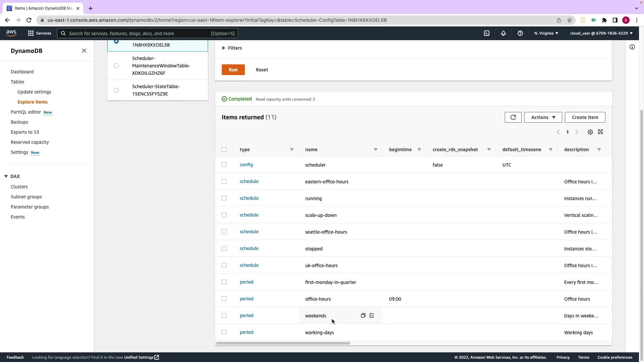Go to Backups in sidebar

pyautogui.click(x=19, y=122)
